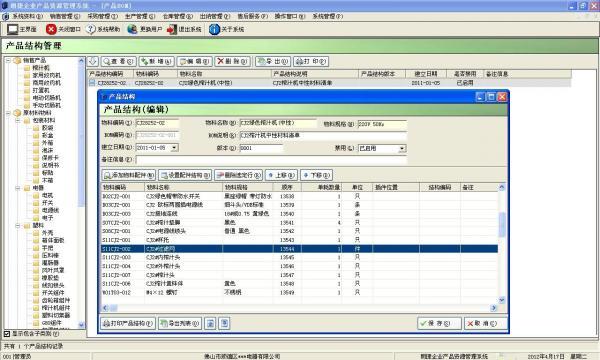
Task: Select table row S11CJ2-003 in parts list
Action: point(299,257)
